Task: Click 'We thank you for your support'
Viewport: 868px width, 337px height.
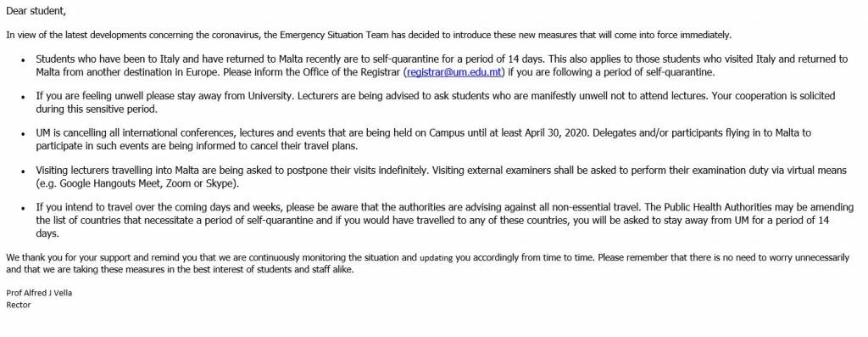Action: pyautogui.click(x=68, y=258)
